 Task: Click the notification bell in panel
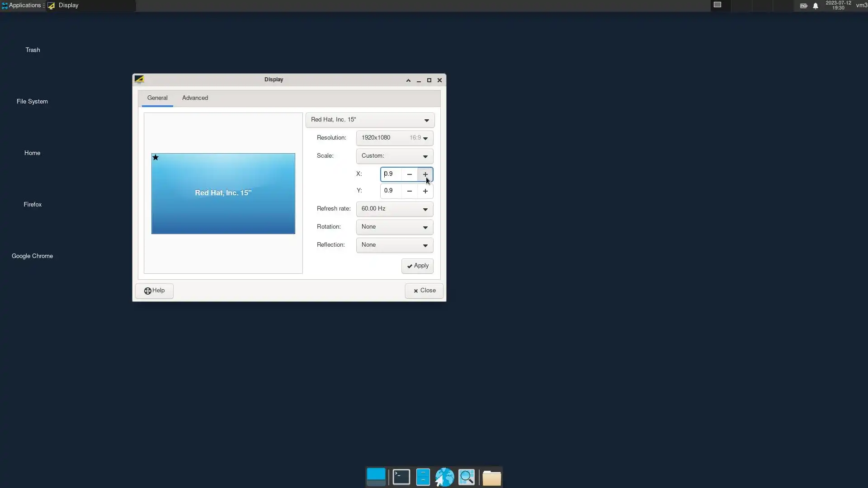coord(816,6)
